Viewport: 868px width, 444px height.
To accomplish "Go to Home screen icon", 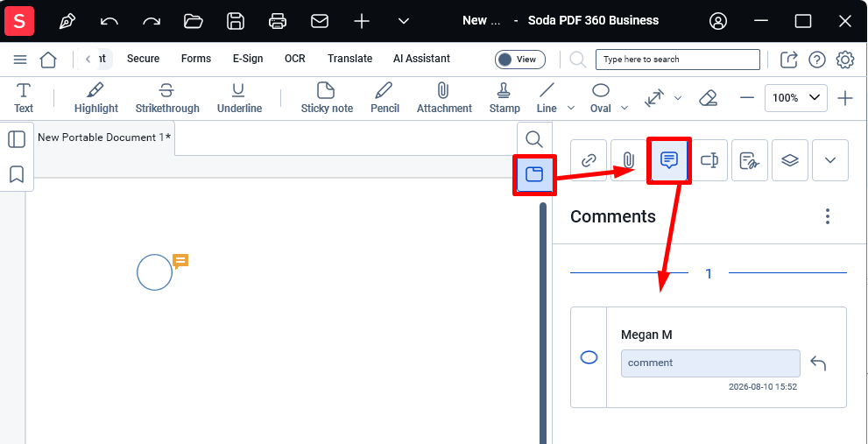I will tap(48, 60).
